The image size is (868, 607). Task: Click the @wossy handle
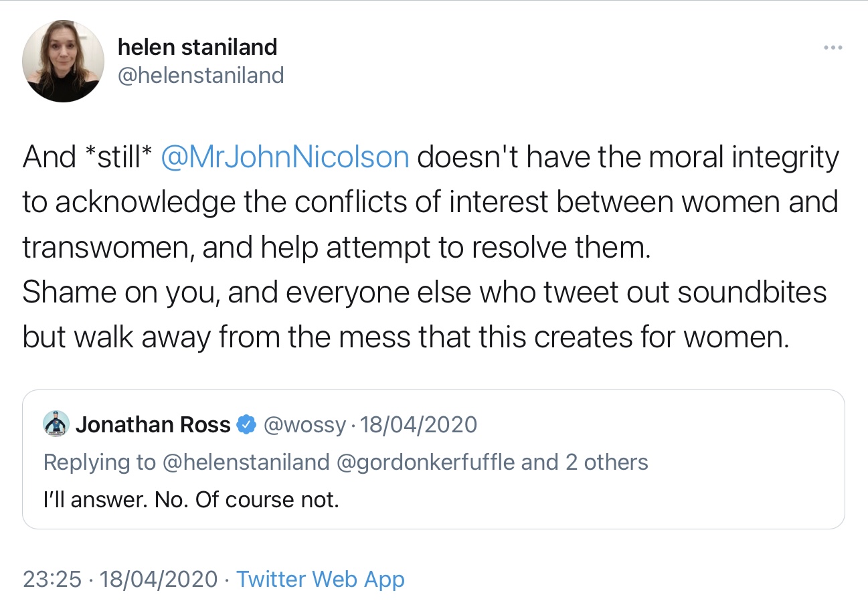pos(307,424)
